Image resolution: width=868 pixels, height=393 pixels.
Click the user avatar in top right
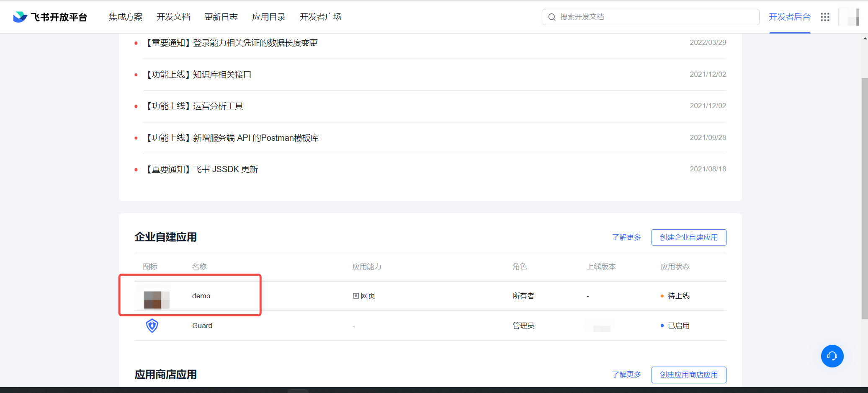point(850,17)
